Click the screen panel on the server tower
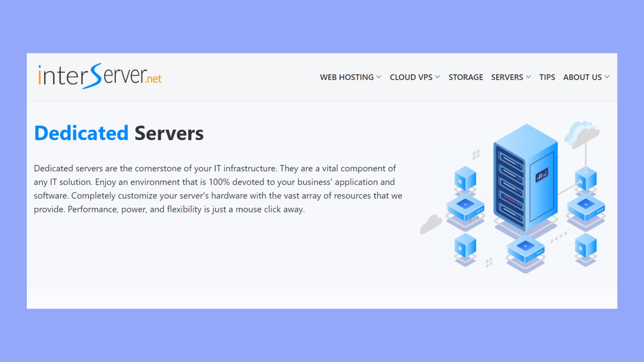The image size is (644, 362). (543, 174)
